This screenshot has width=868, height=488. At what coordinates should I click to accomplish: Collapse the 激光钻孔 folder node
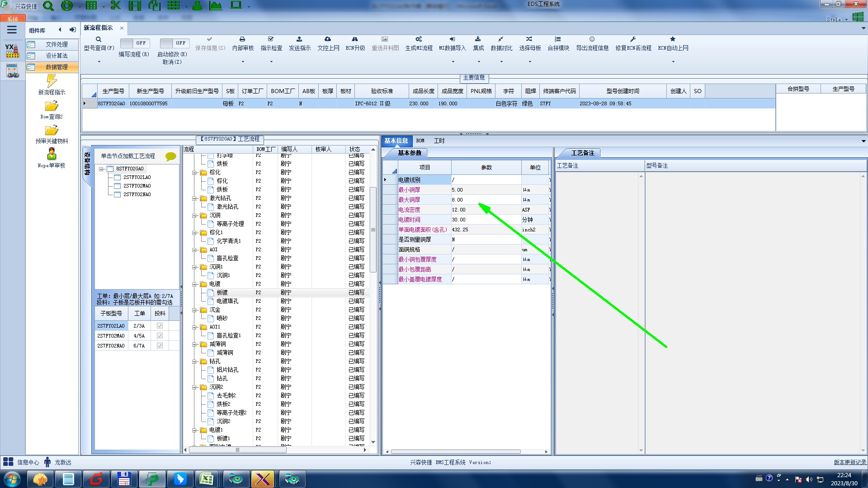(x=194, y=198)
